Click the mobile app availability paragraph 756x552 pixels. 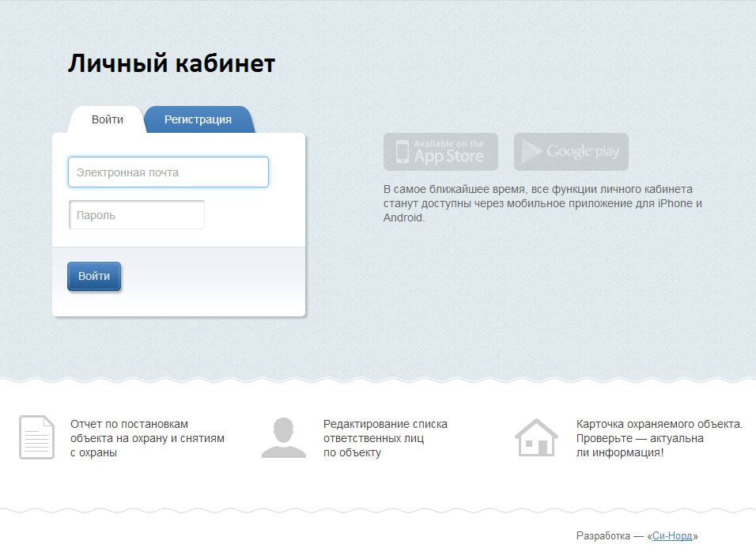point(542,203)
